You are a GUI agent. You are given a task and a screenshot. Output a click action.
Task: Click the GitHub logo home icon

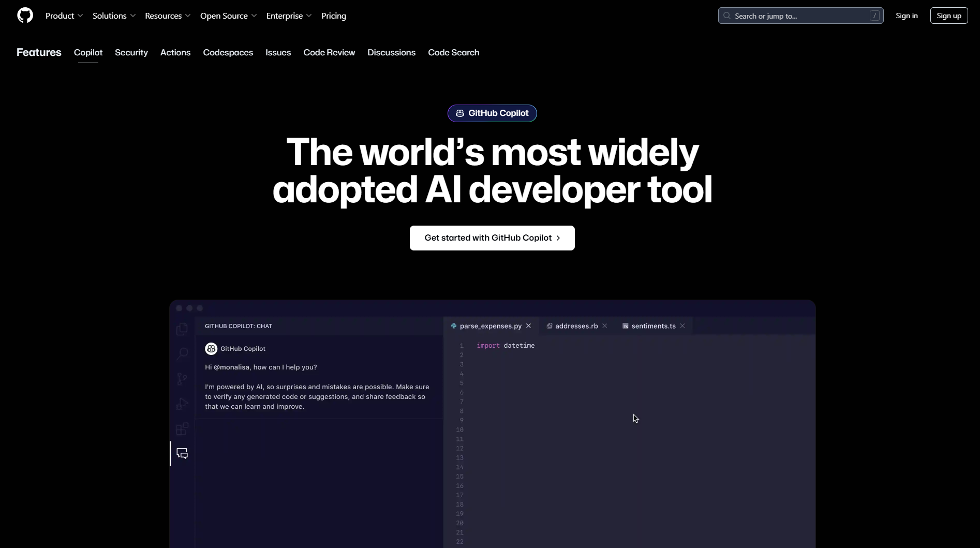click(x=25, y=16)
